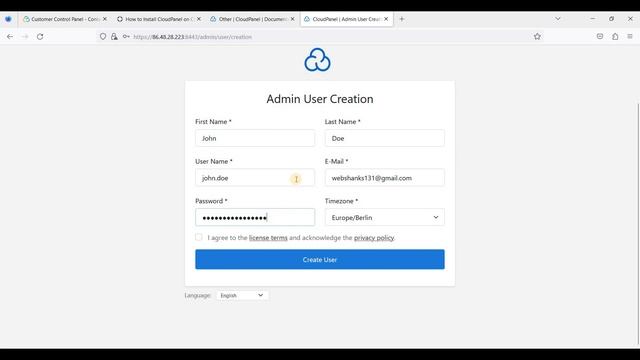Reload the current page

click(x=40, y=37)
